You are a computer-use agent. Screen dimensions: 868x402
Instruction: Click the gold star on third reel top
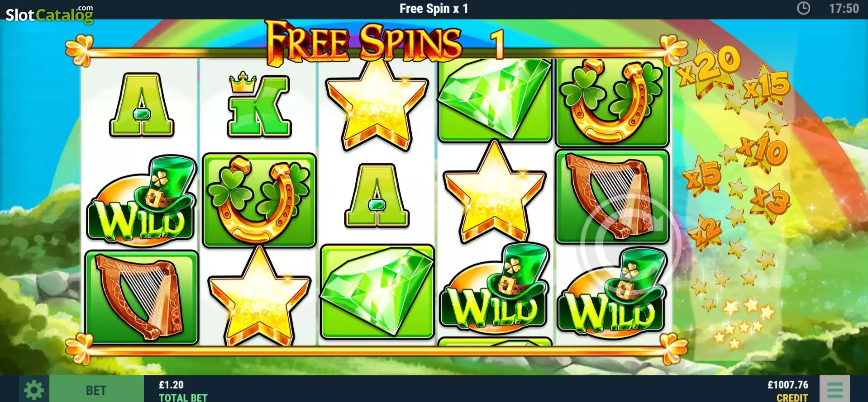click(x=377, y=105)
